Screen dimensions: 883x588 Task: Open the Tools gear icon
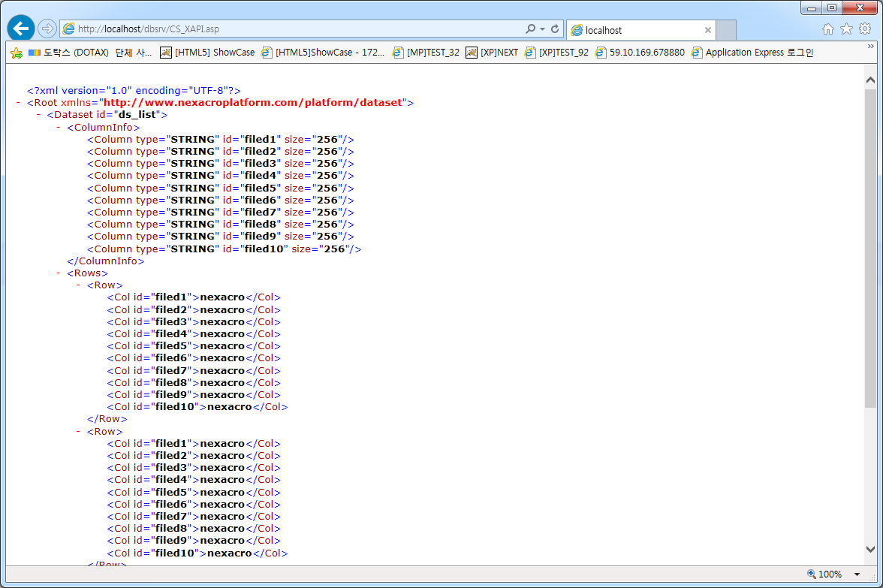pos(865,29)
